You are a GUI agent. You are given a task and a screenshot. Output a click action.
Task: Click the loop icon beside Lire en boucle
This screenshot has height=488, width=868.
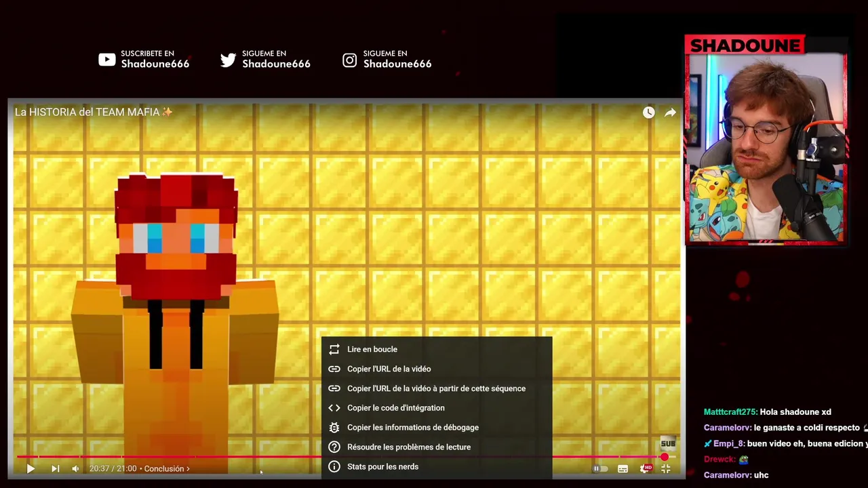tap(334, 349)
